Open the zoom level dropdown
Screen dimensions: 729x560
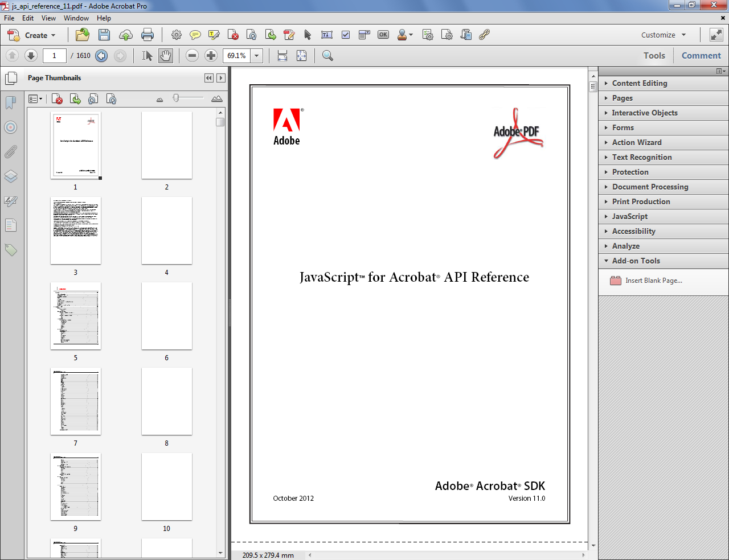coord(256,55)
